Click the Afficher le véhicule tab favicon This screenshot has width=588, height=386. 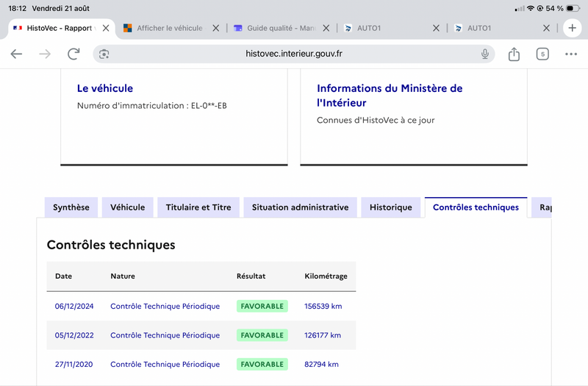coord(128,28)
